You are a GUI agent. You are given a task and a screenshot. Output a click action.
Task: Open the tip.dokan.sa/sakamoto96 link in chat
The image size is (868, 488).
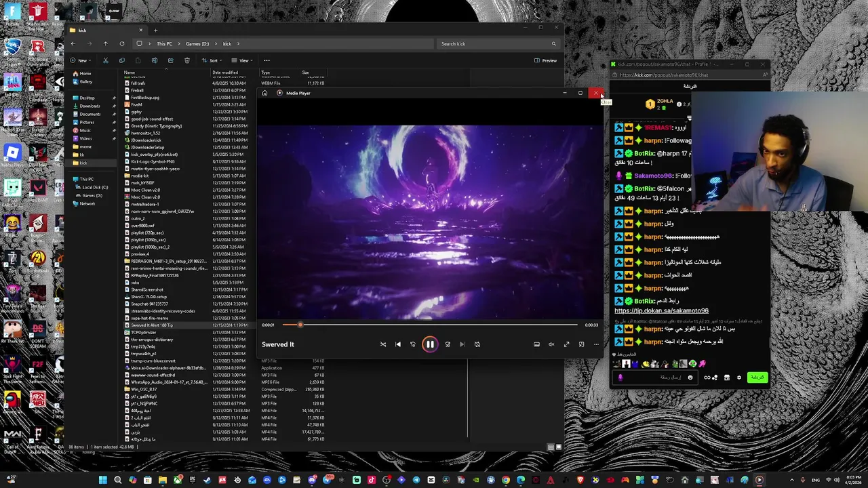click(661, 311)
